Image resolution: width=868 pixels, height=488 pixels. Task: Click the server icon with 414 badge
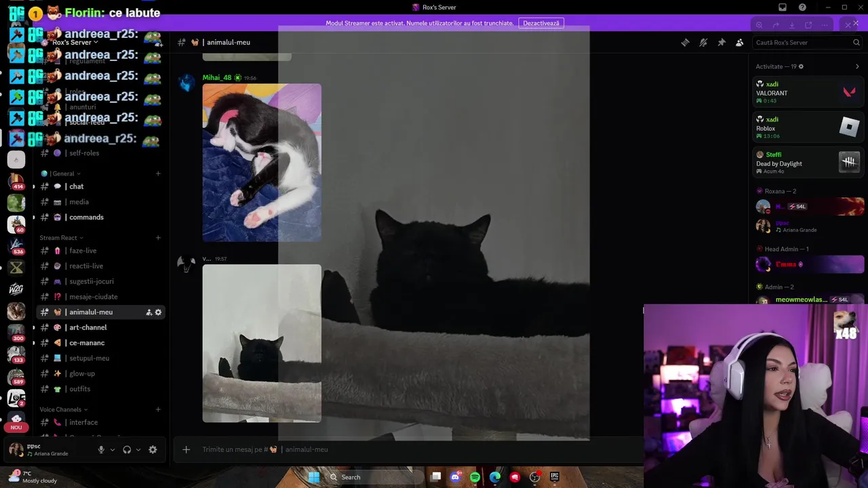(x=16, y=182)
